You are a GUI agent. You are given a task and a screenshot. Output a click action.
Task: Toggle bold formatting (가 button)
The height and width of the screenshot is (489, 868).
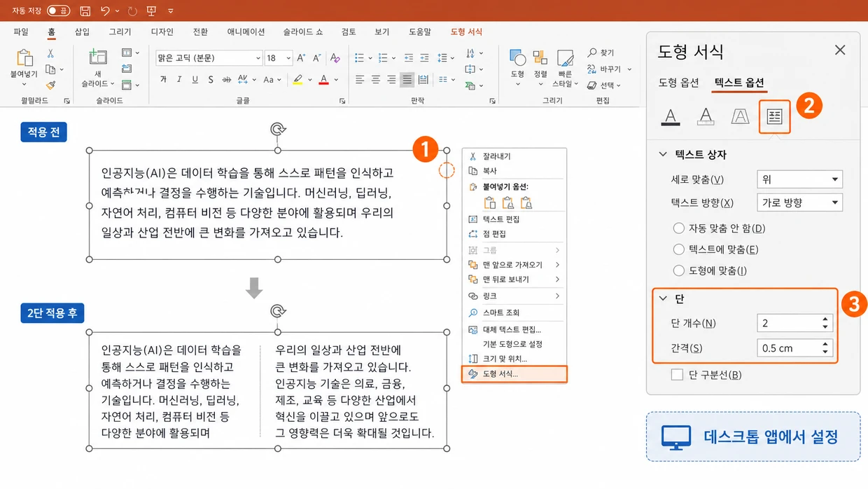pos(163,79)
